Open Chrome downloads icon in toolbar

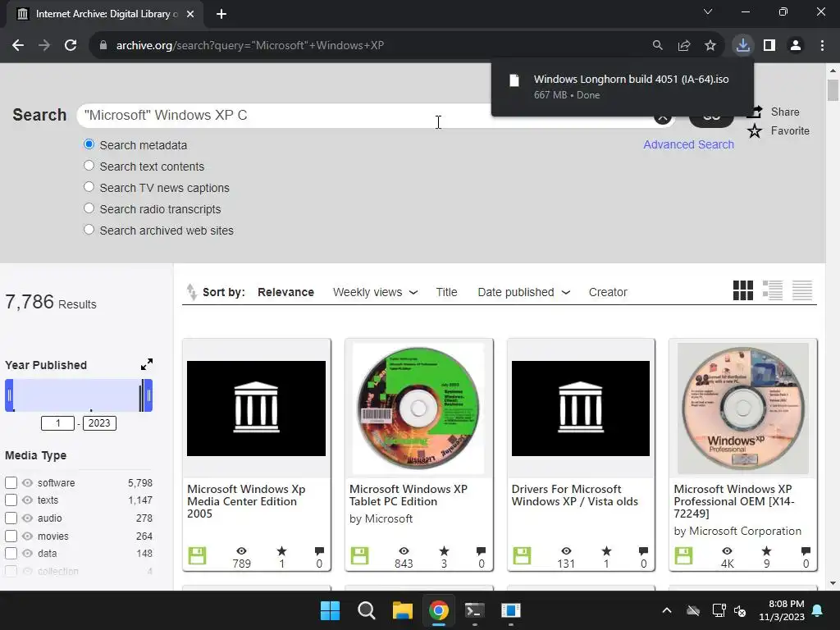point(742,46)
